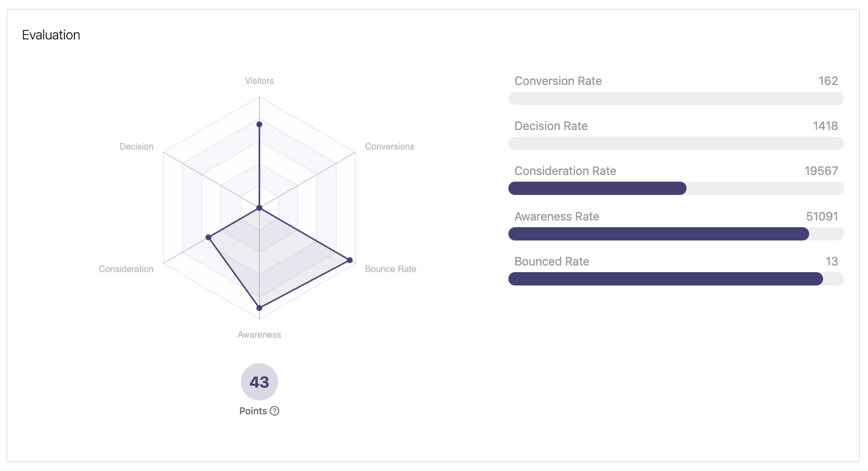Click the Bounced Rate filled progress bar
The height and width of the screenshot is (471, 868).
click(x=665, y=279)
